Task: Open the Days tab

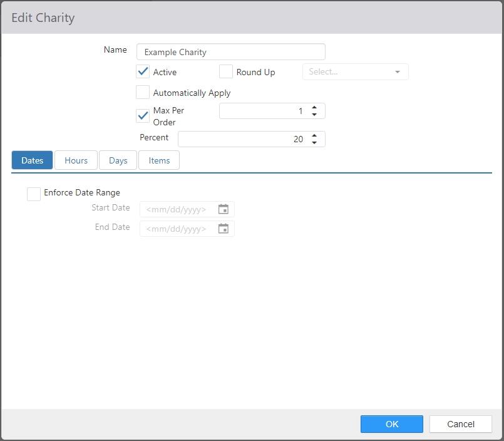Action: (x=118, y=160)
